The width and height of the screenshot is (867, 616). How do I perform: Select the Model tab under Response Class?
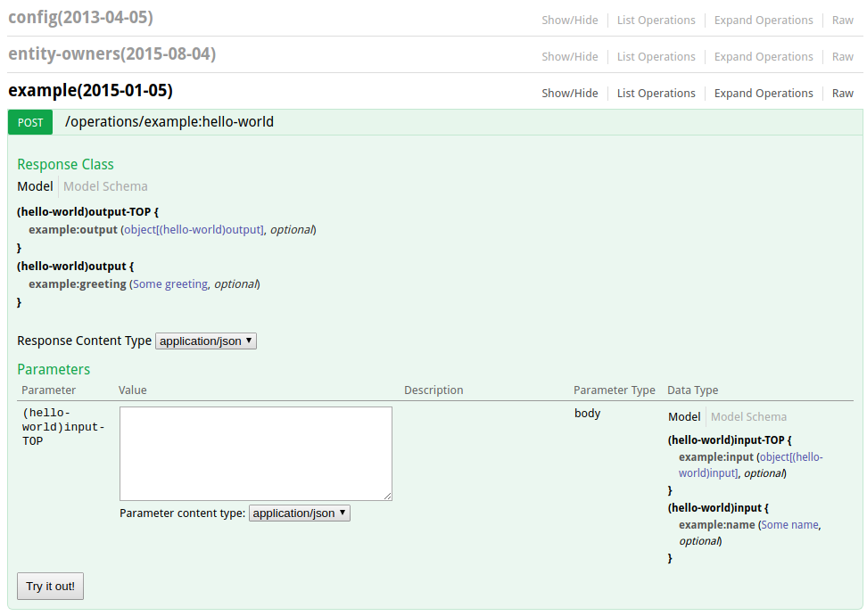(x=35, y=186)
